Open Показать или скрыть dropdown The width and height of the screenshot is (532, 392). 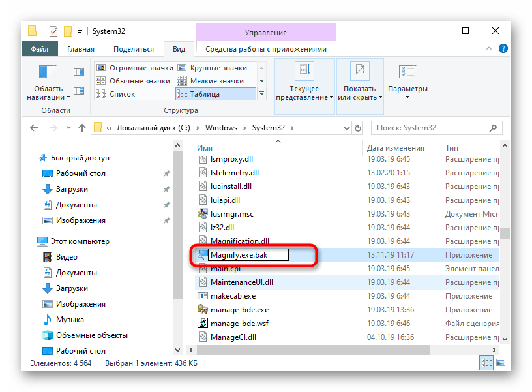click(360, 86)
